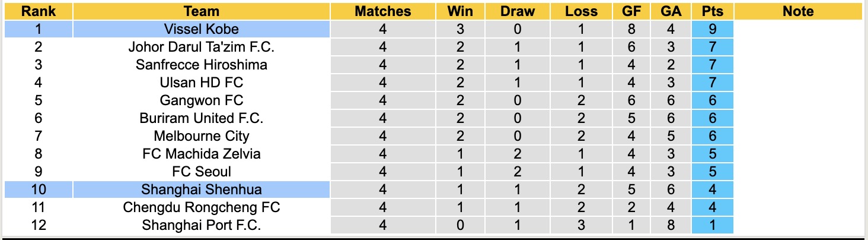Select the Matches column header
The width and height of the screenshot is (868, 240).
coord(382,11)
